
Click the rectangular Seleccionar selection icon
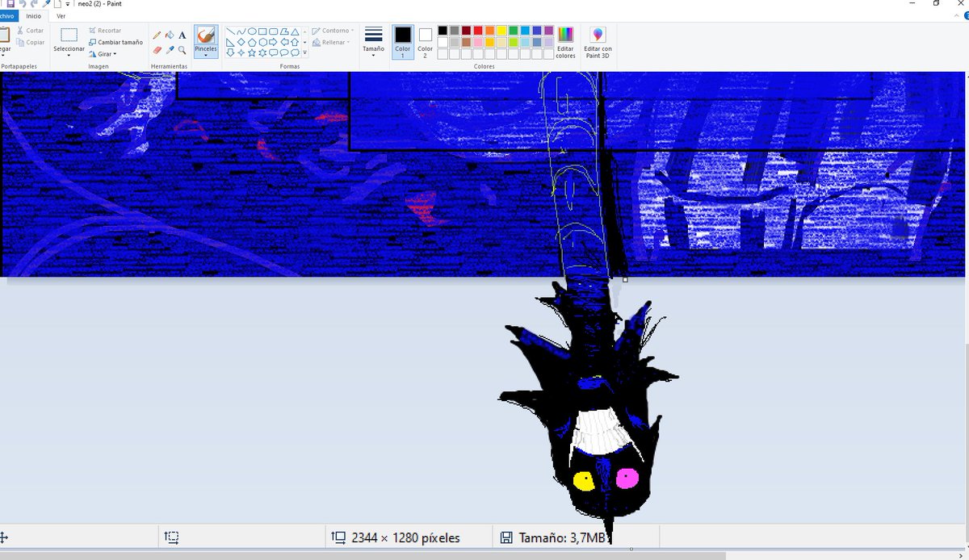click(69, 35)
